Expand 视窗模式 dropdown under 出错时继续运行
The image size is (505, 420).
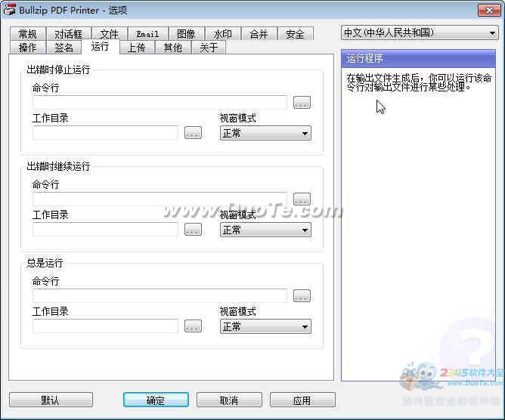coord(265,230)
